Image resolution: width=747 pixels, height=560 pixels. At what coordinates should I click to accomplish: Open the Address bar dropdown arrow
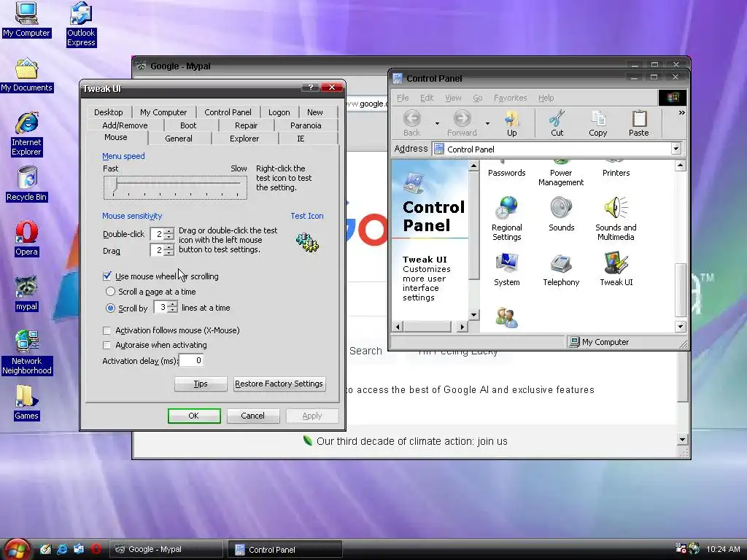coord(676,149)
